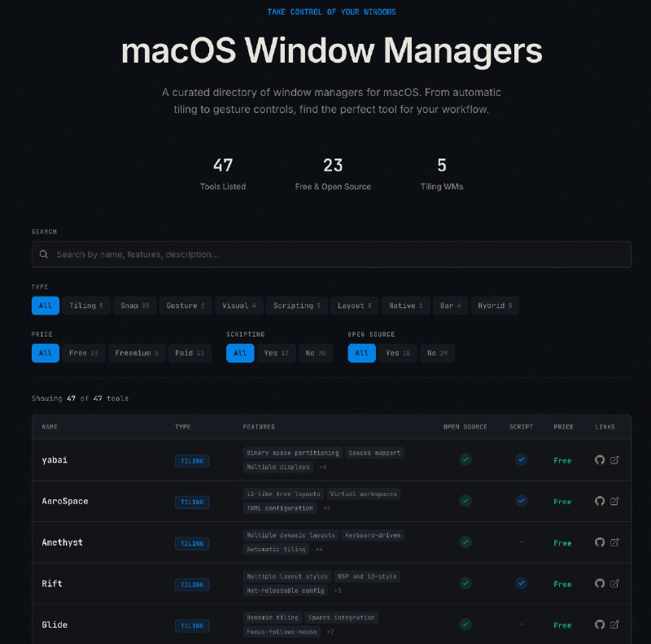
Task: Click Glide open source checkmark
Action: (465, 624)
